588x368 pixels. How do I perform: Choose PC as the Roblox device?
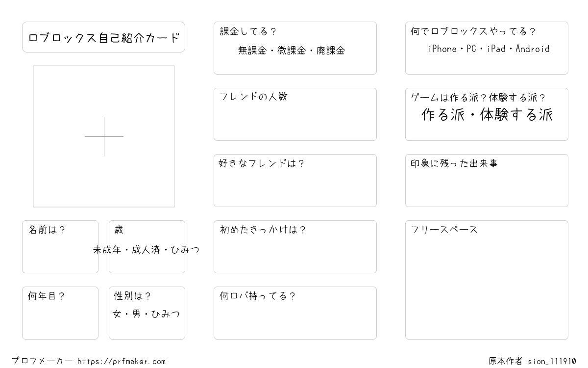[471, 49]
